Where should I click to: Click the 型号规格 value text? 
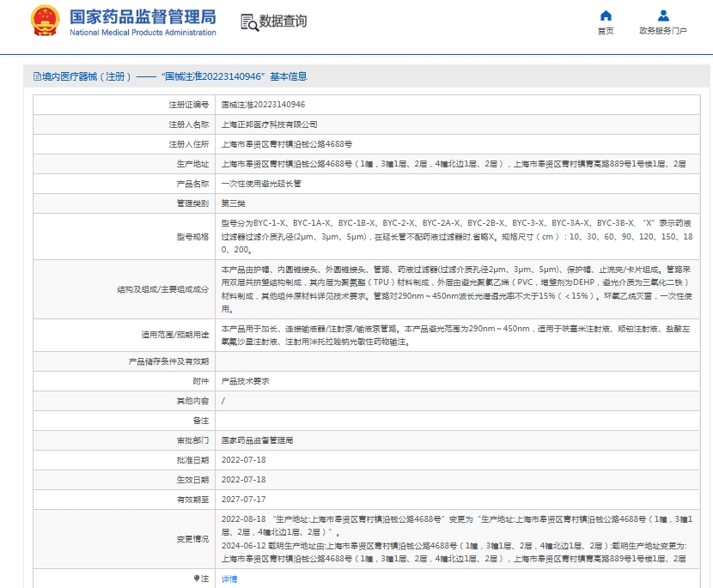click(457, 236)
